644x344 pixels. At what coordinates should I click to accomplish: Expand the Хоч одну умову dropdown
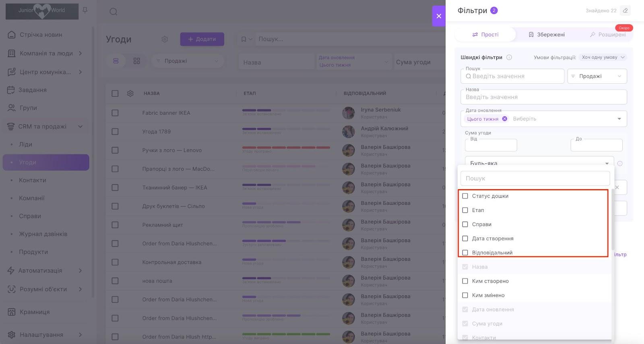pos(603,57)
